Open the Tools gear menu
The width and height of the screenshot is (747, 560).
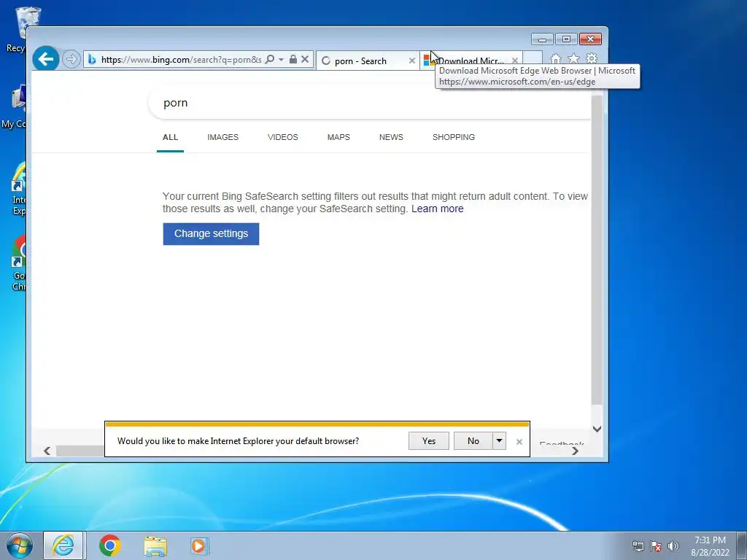click(x=592, y=58)
